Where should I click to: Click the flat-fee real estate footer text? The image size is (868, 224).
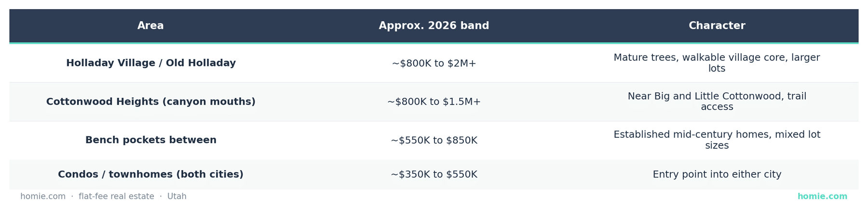point(116,197)
